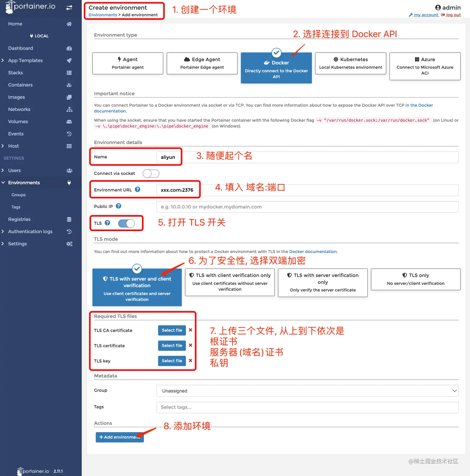
Task: Click the help icon next to Environment URL
Action: (137, 189)
